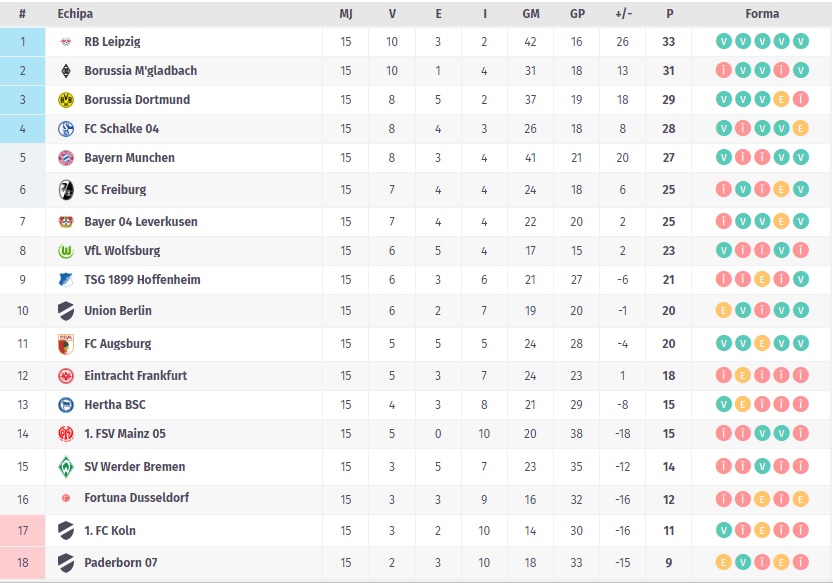Click the Borussia Dortmund logo icon
This screenshot has height=583, width=833.
[x=66, y=100]
